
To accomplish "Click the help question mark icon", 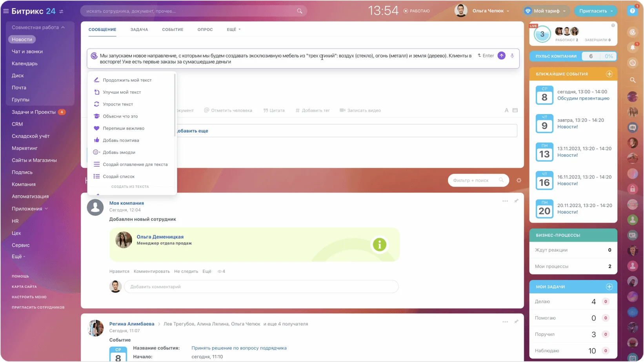I will [x=632, y=11].
